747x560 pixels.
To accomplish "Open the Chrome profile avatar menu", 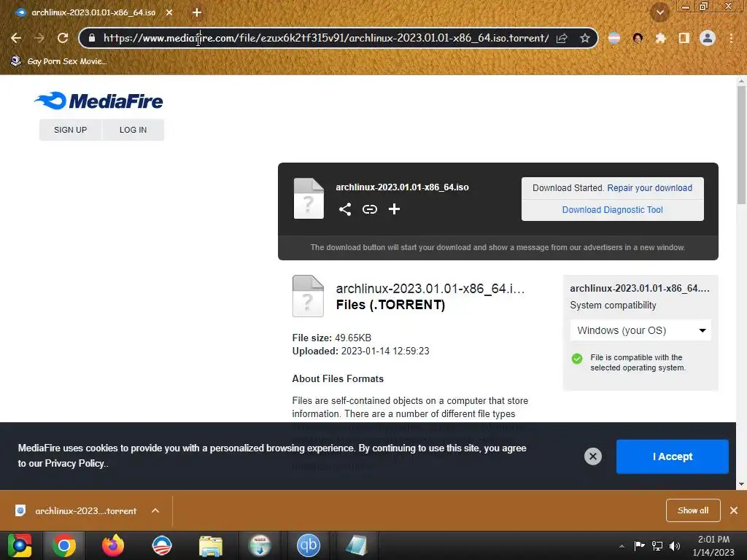I will (708, 38).
